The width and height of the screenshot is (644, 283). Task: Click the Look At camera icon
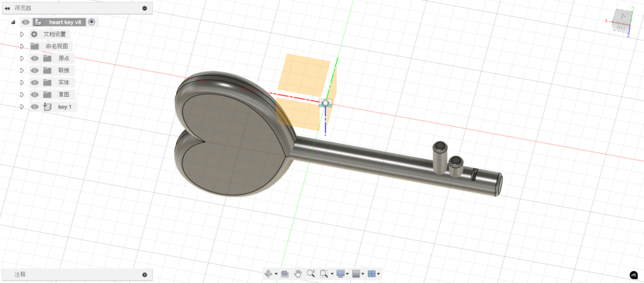click(284, 274)
